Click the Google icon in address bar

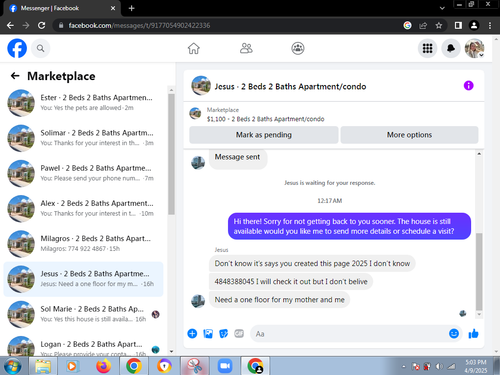407,25
